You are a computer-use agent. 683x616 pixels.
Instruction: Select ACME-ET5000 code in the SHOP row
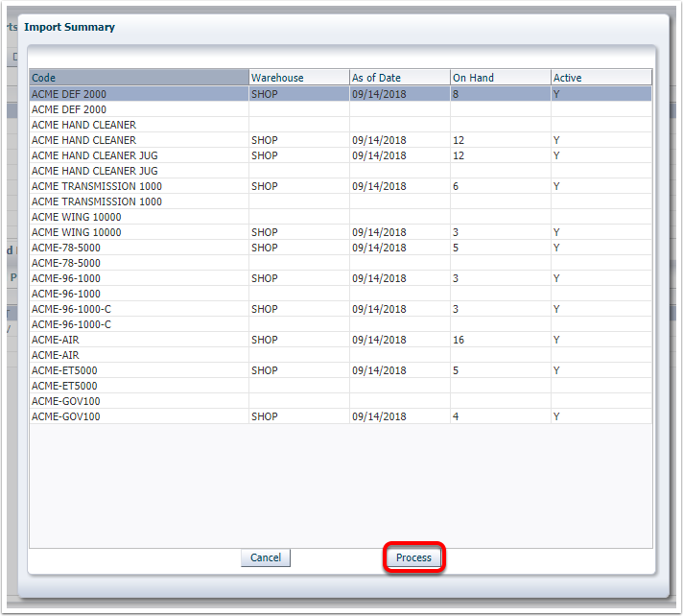(139, 370)
